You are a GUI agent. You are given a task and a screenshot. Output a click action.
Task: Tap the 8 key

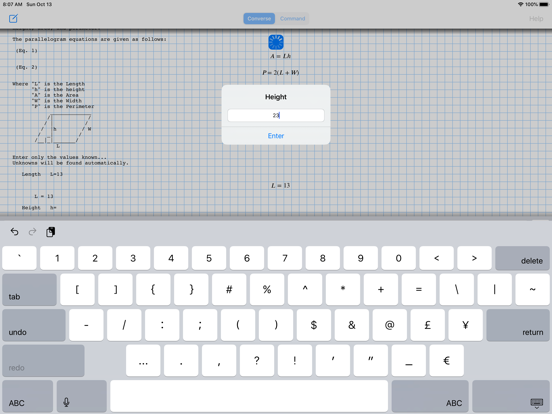322,258
